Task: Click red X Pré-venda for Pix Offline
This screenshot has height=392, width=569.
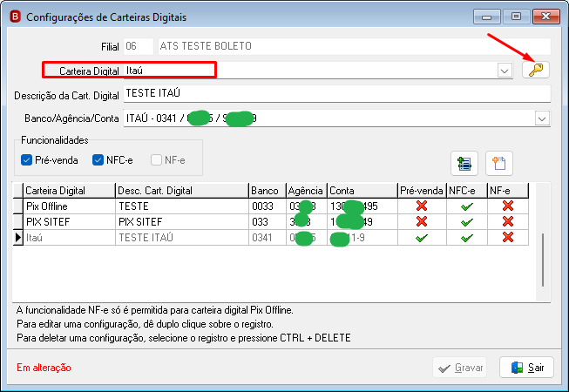Action: (422, 206)
